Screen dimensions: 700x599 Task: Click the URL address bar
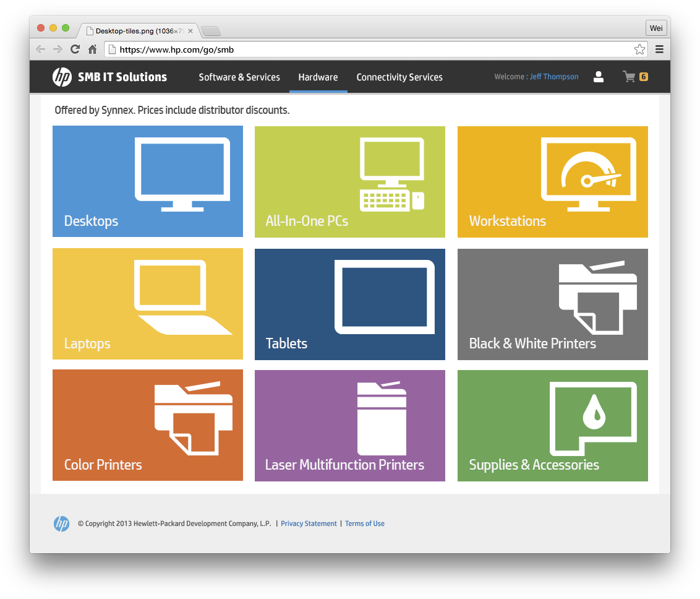pos(375,49)
